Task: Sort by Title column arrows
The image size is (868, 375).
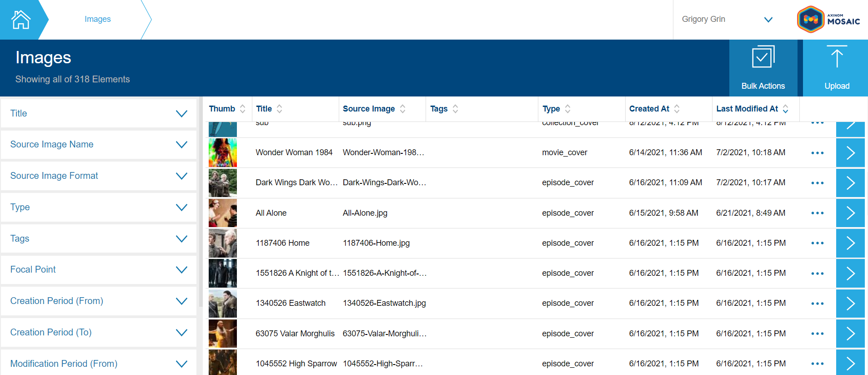Action: (279, 109)
